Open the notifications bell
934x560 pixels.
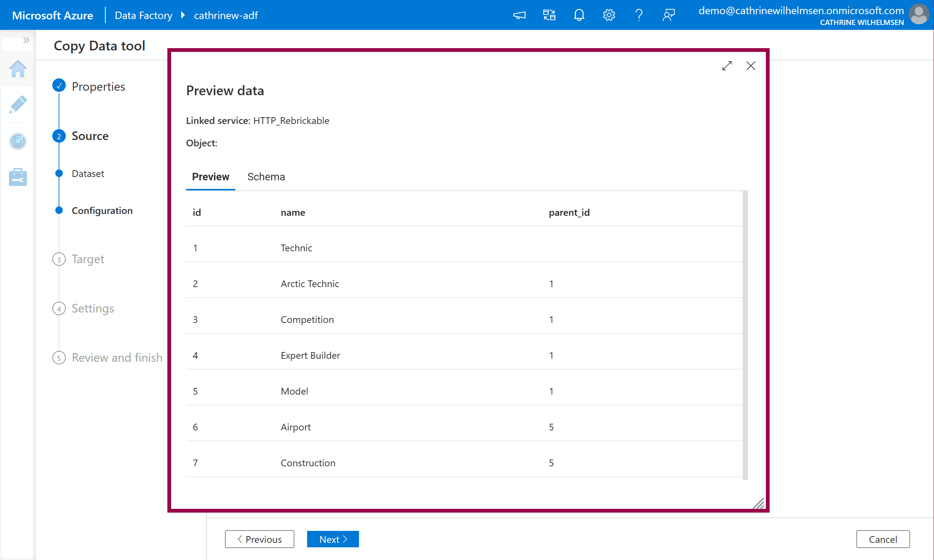pos(579,15)
